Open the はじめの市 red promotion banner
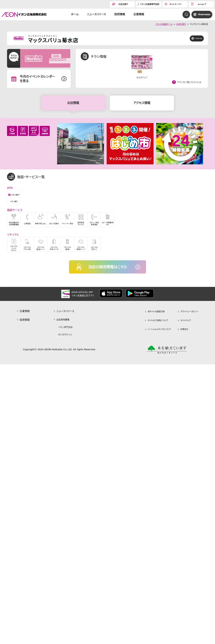The width and height of the screenshot is (215, 644). point(130,143)
